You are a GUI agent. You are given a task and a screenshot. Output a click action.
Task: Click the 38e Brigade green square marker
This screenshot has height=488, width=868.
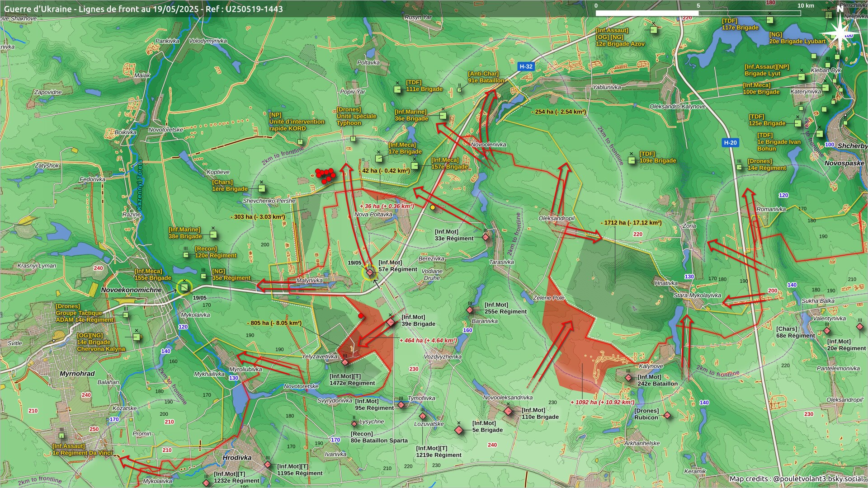[x=213, y=235]
